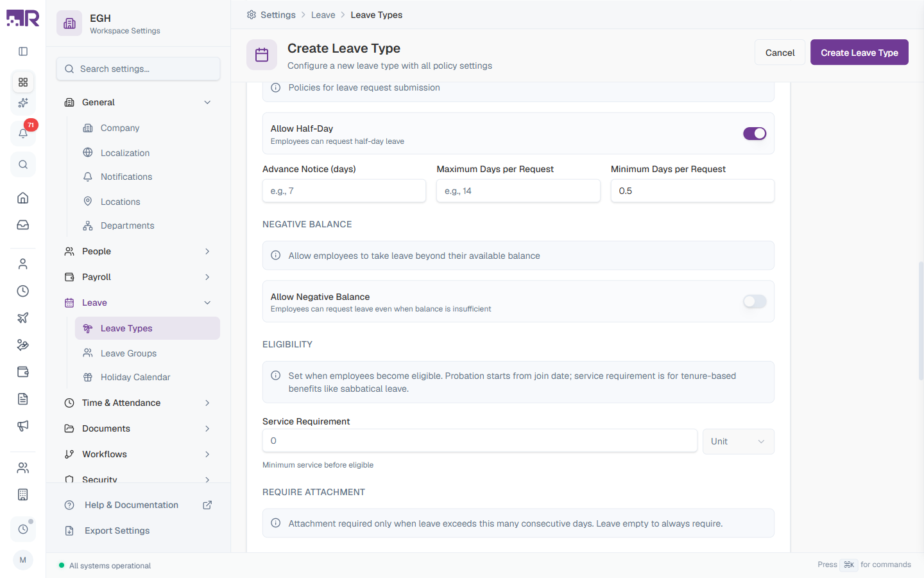924x578 pixels.
Task: Click the command shortcut key hint
Action: [x=849, y=565]
